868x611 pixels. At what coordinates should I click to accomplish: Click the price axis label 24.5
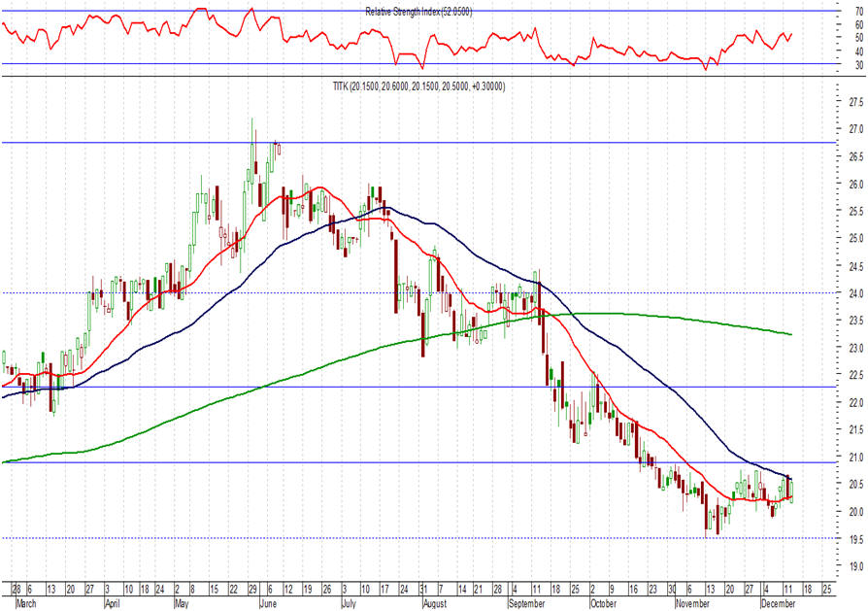point(855,266)
